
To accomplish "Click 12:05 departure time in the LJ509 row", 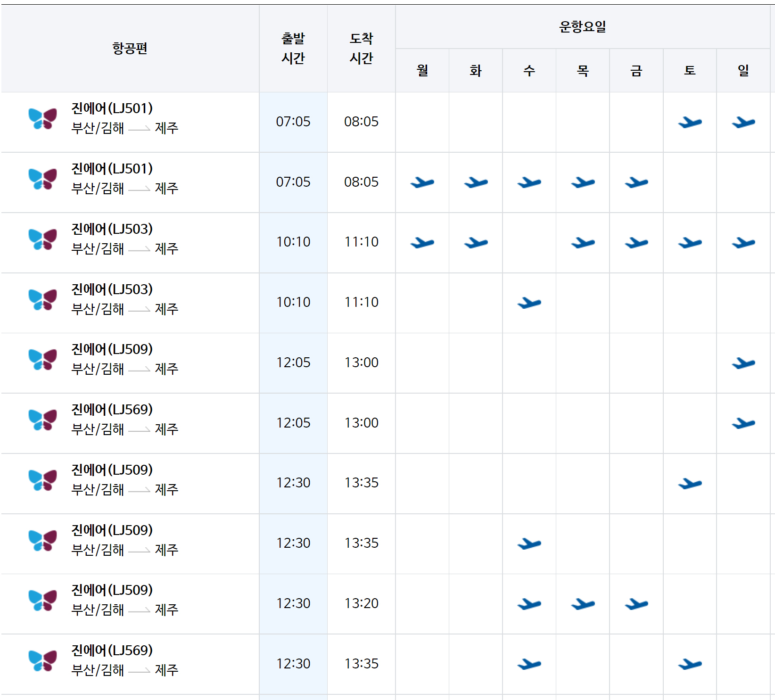I will [293, 362].
